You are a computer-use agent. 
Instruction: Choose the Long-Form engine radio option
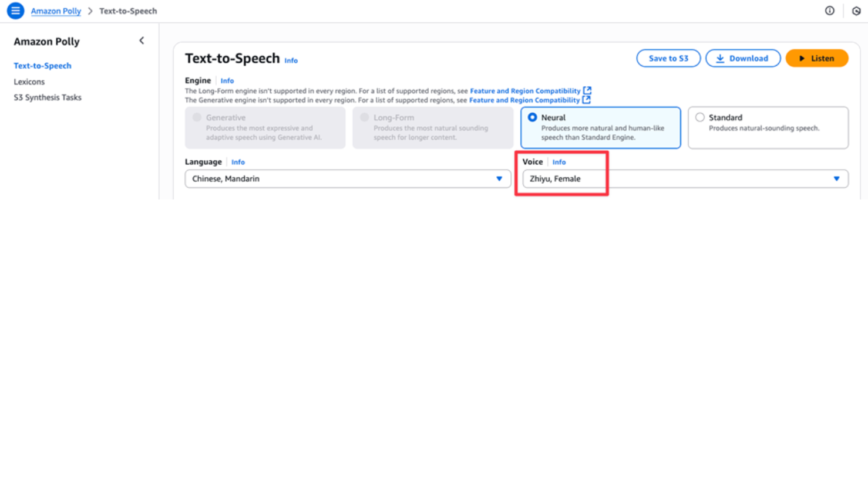(x=365, y=117)
